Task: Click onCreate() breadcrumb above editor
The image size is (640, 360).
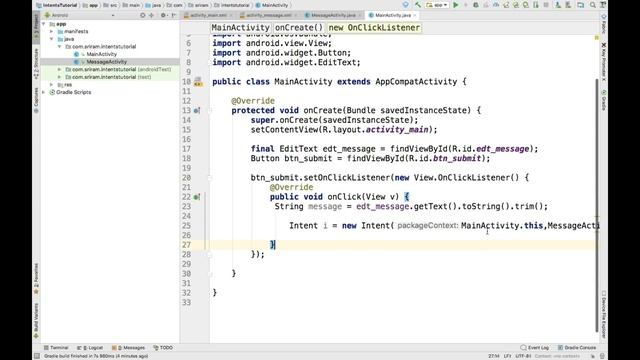Action: click(299, 28)
